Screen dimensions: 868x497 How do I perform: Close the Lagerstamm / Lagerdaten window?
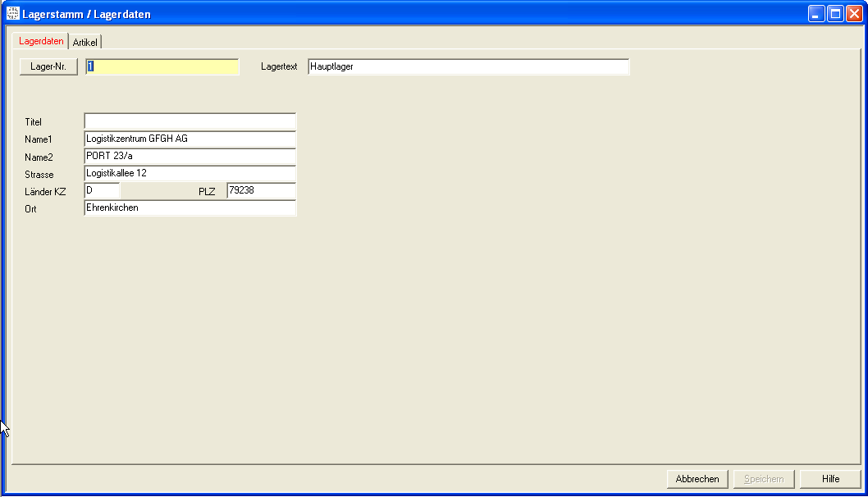pyautogui.click(x=854, y=13)
